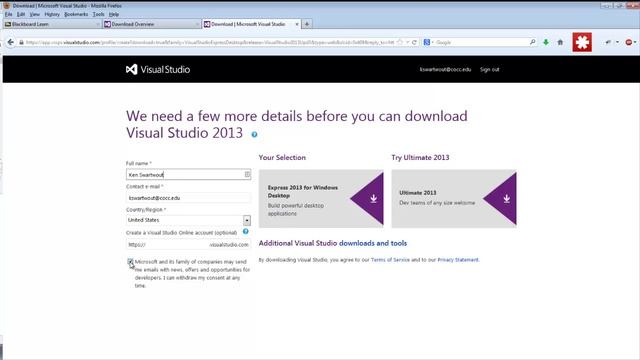Open the Country/Region dropdown
This screenshot has width=640, height=360.
click(x=247, y=220)
